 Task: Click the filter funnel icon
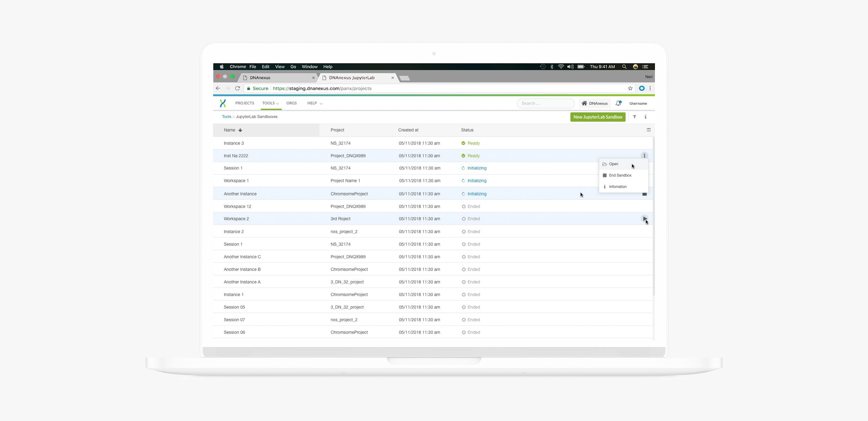point(634,117)
